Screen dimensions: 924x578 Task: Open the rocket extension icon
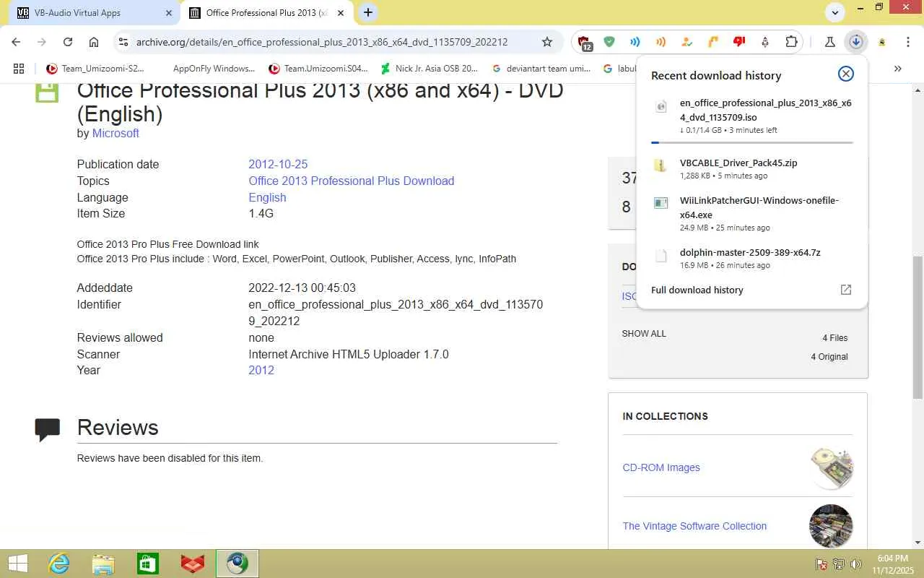click(765, 42)
